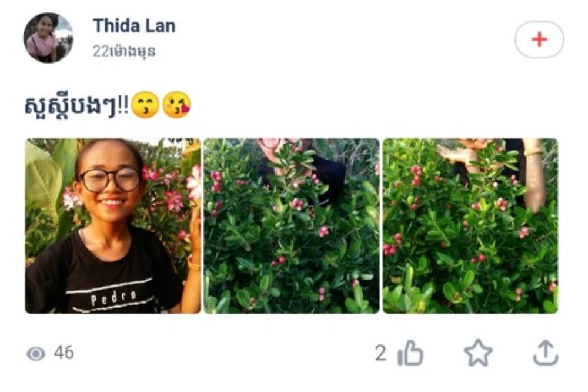
Task: Click the like count number 2
Action: tap(380, 353)
